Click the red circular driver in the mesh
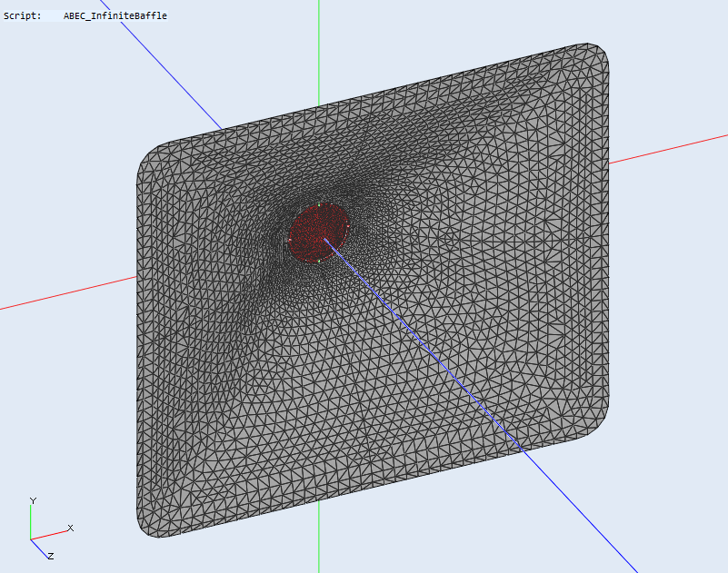Screen dimensions: 728x573 (319, 232)
